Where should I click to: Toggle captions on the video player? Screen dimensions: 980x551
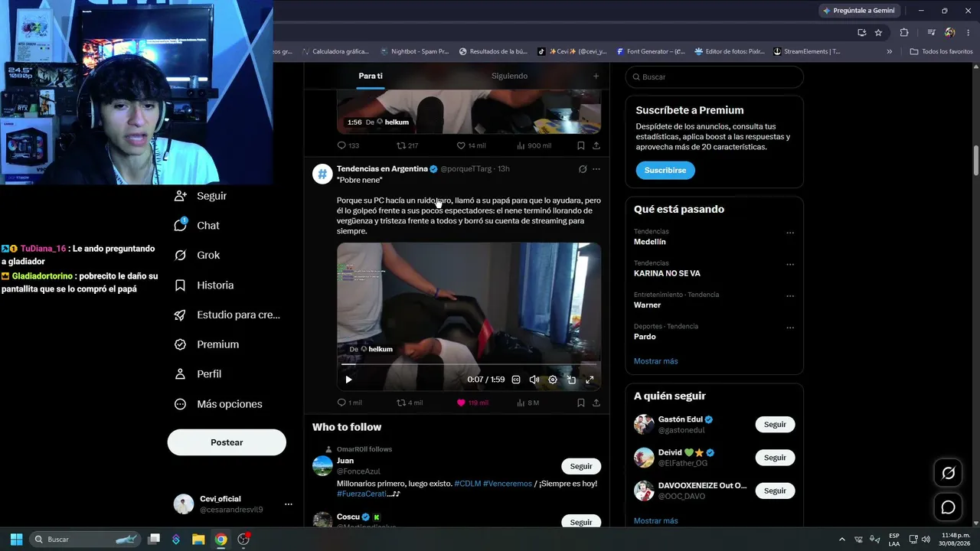point(516,380)
